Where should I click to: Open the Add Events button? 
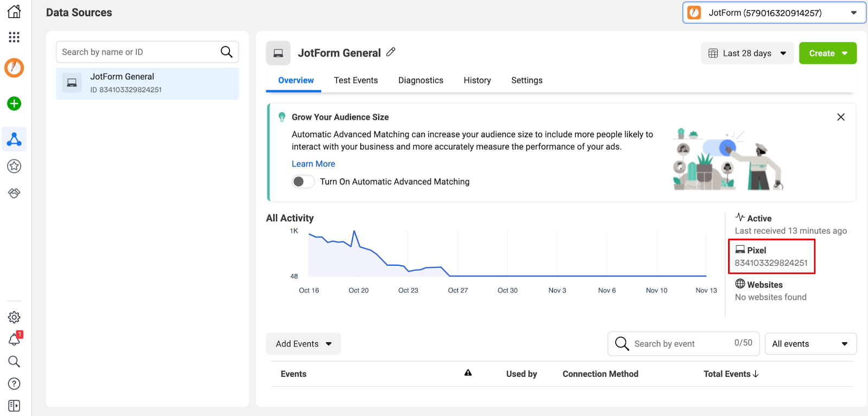tap(303, 344)
